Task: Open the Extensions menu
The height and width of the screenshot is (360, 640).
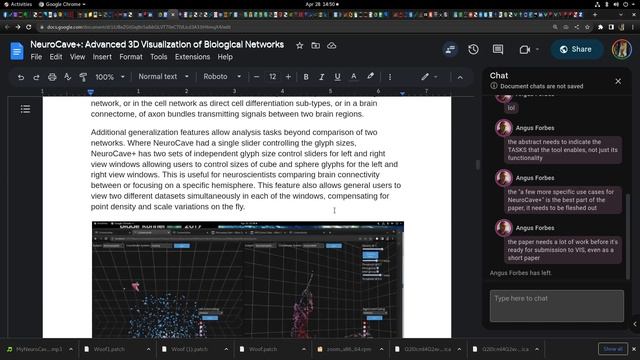Action: (192, 57)
